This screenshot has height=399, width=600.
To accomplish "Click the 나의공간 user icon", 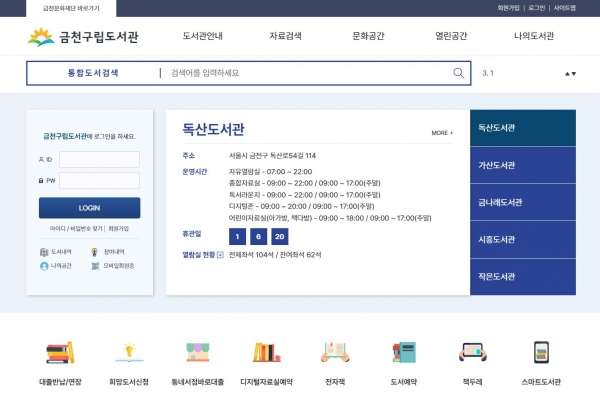I will coord(44,266).
